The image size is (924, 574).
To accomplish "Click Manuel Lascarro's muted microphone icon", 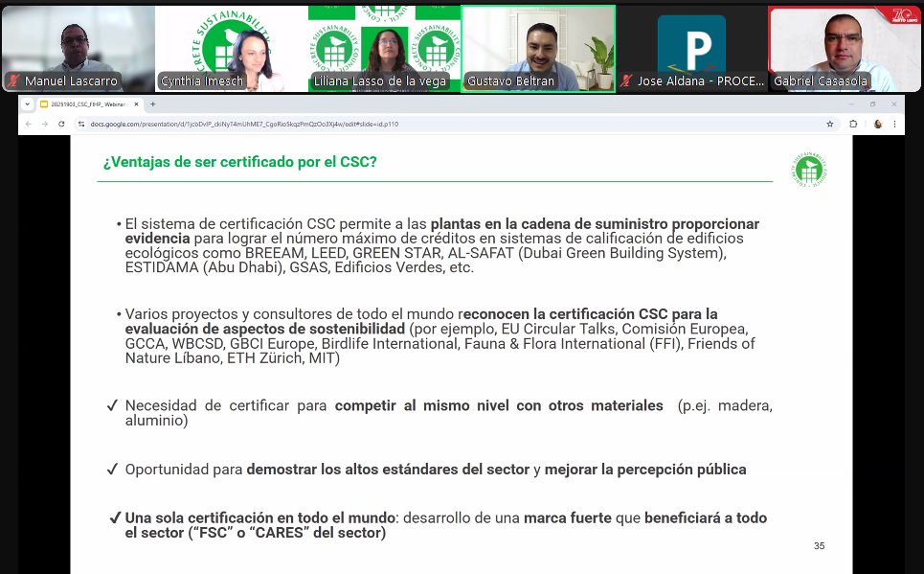I will (13, 80).
